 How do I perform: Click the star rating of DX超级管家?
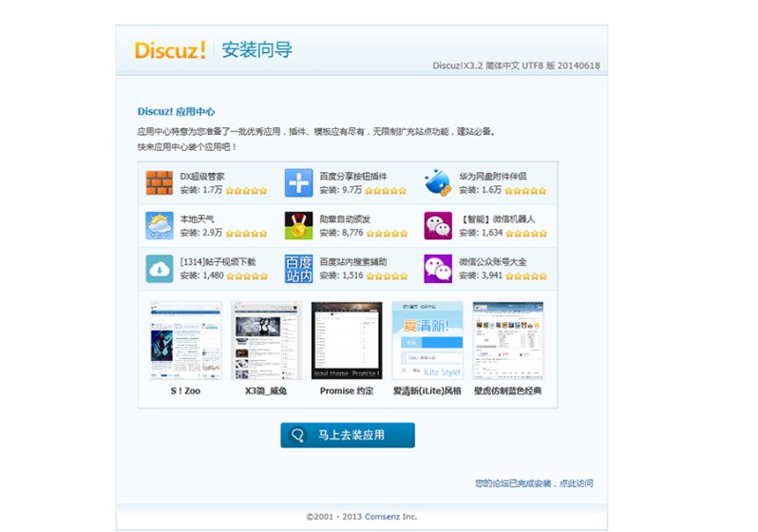[x=247, y=191]
